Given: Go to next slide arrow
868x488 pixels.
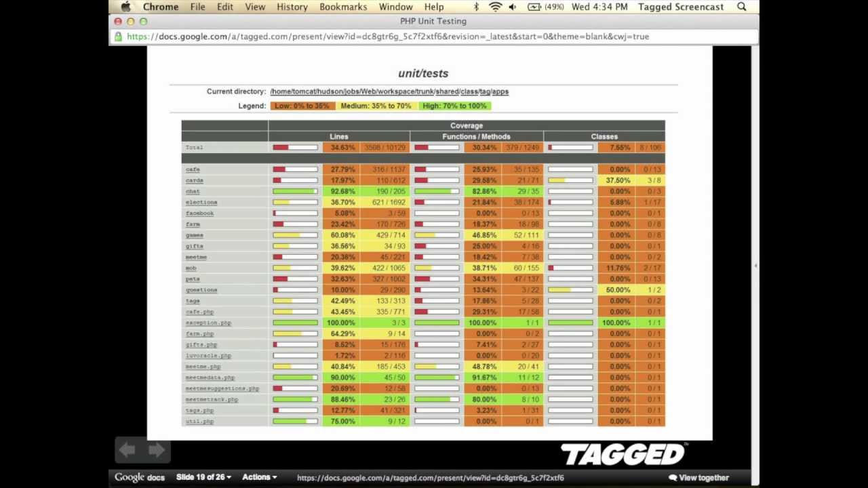Looking at the screenshot, I should click(x=157, y=450).
